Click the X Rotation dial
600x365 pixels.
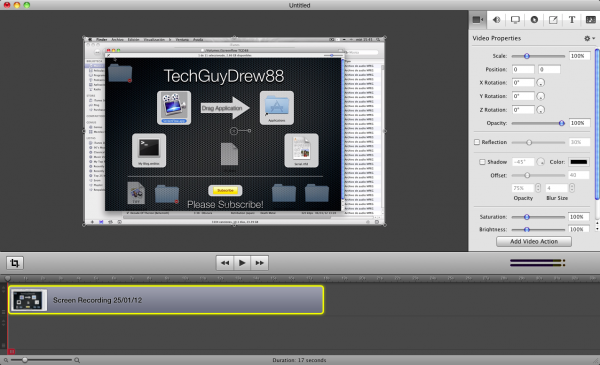coord(540,83)
